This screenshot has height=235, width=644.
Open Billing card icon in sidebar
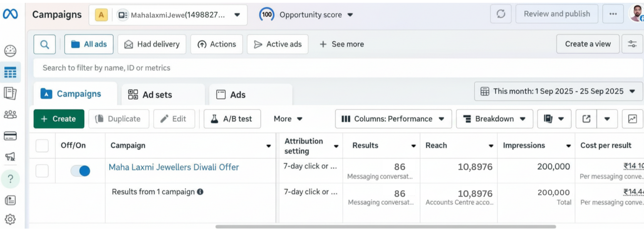point(10,136)
